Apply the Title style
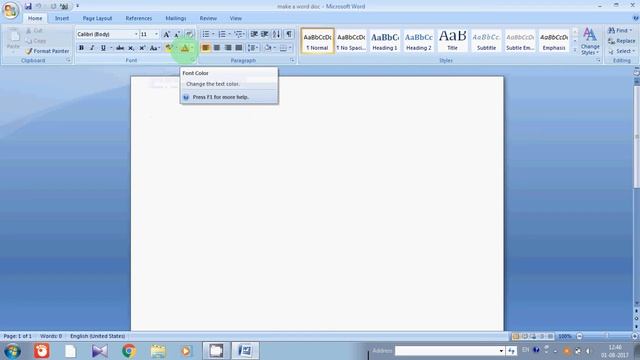Screen dimensions: 640x360 [x=453, y=41]
